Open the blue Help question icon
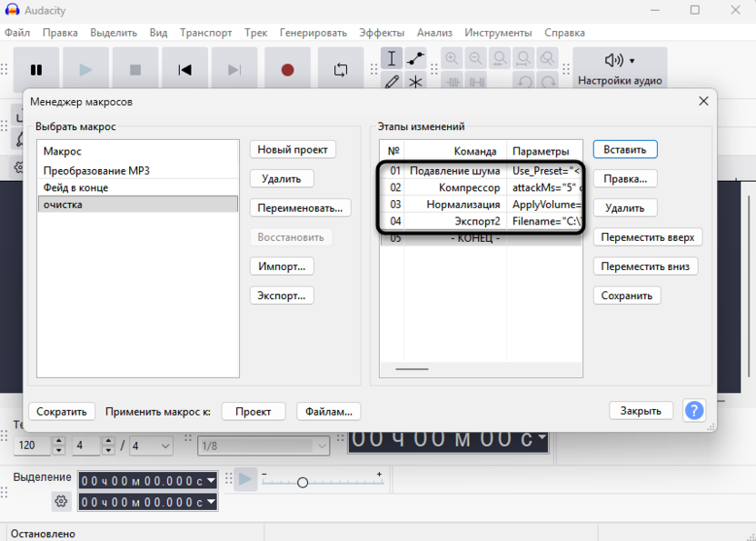Screen dimensions: 756x541 (x=693, y=411)
